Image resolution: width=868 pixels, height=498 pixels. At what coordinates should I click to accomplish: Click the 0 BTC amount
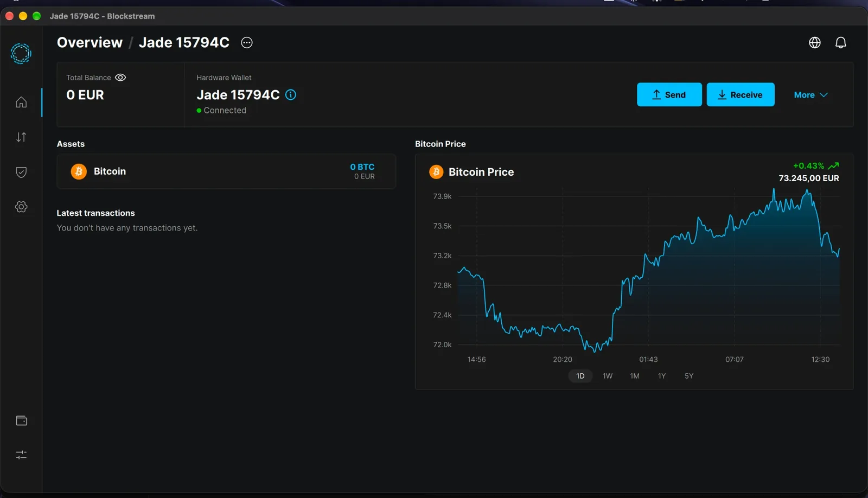362,167
